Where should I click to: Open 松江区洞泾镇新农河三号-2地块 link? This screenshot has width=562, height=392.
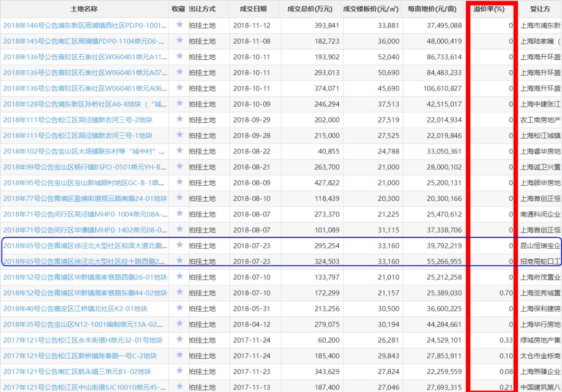pyautogui.click(x=78, y=120)
